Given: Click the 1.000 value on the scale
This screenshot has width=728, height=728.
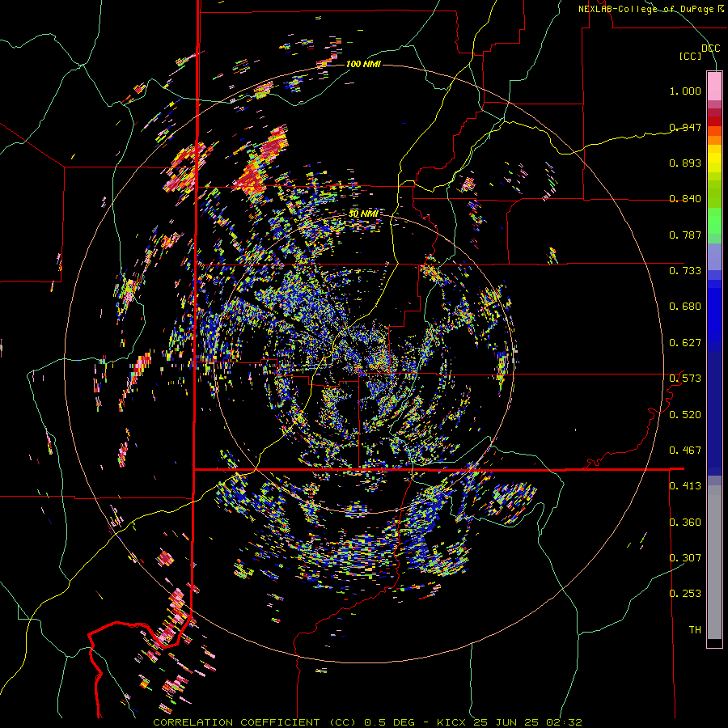Looking at the screenshot, I should tap(685, 91).
